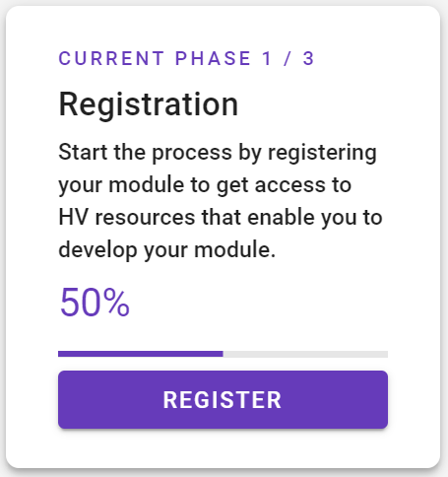Click the words "enable you to"
Viewport: 448px width, 477px height.
pos(315,218)
